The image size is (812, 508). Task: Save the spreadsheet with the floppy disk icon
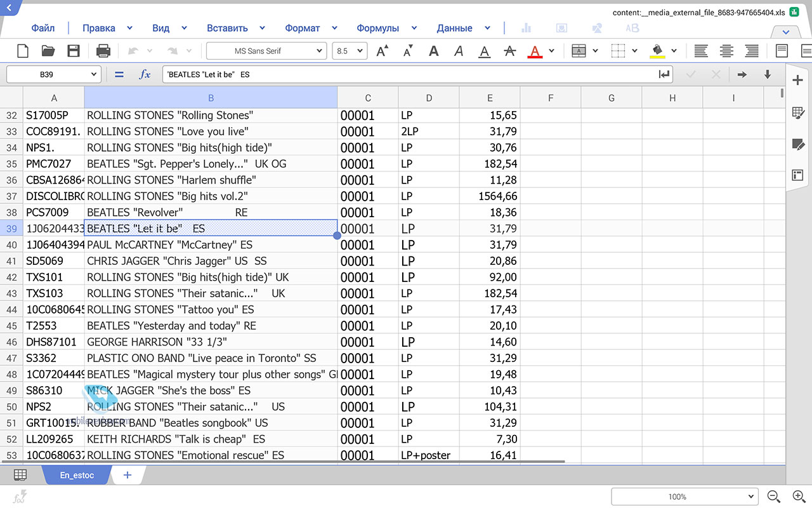pyautogui.click(x=74, y=51)
